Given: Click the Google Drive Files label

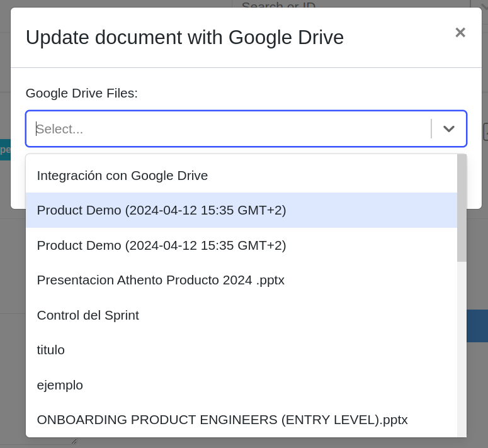Looking at the screenshot, I should click(81, 93).
